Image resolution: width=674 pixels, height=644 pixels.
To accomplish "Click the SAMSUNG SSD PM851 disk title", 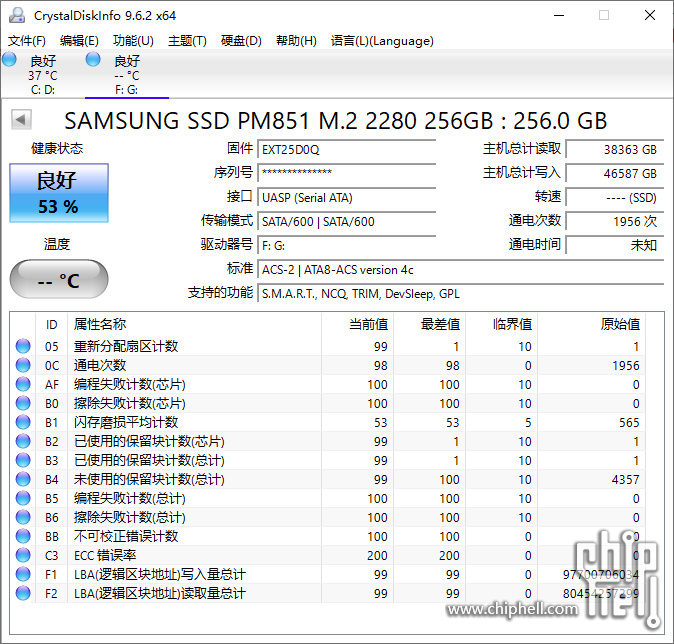I will pos(335,121).
